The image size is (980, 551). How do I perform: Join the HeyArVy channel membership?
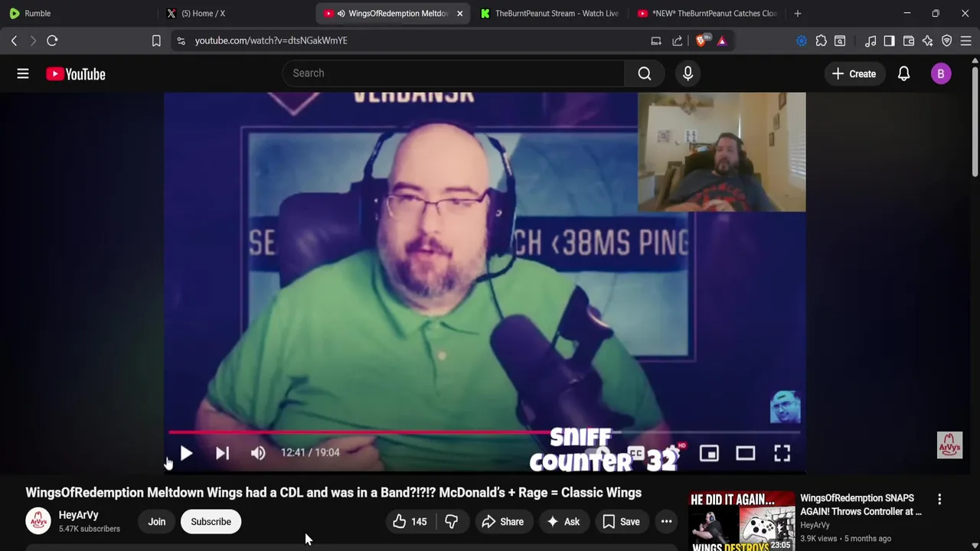click(157, 522)
